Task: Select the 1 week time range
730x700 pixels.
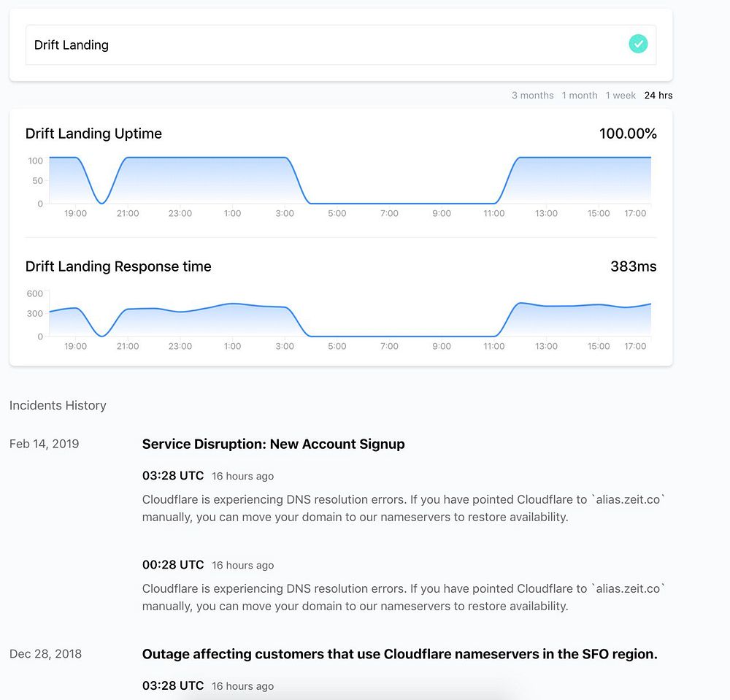Action: 620,96
